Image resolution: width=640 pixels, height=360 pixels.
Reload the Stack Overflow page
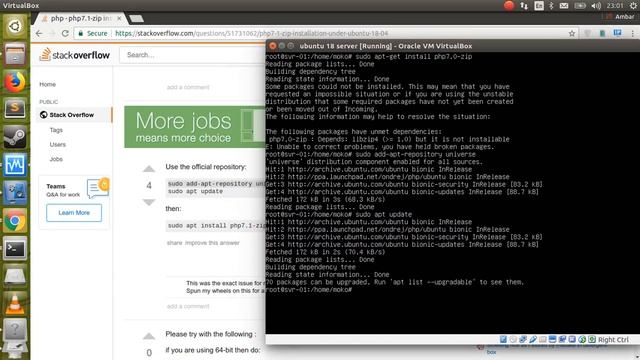tap(65, 33)
